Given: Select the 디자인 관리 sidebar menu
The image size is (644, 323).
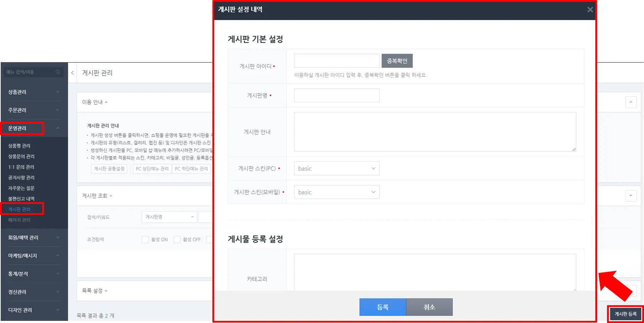Looking at the screenshot, I should [x=20, y=310].
